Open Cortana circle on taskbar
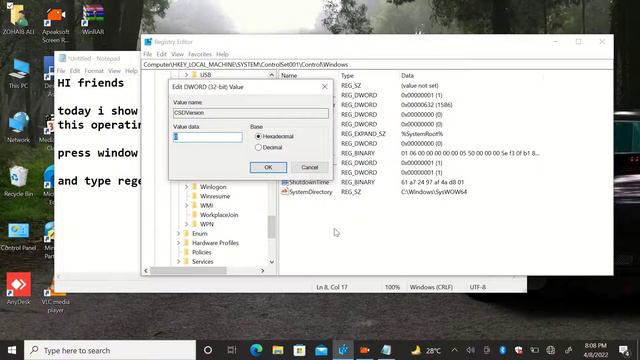The height and width of the screenshot is (360, 640). 208,350
